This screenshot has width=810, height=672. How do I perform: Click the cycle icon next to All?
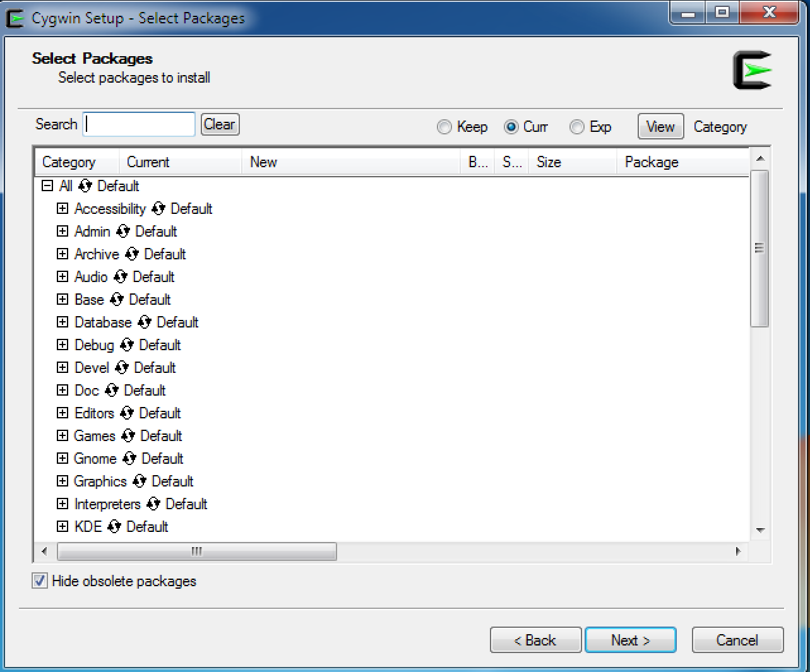[x=85, y=186]
